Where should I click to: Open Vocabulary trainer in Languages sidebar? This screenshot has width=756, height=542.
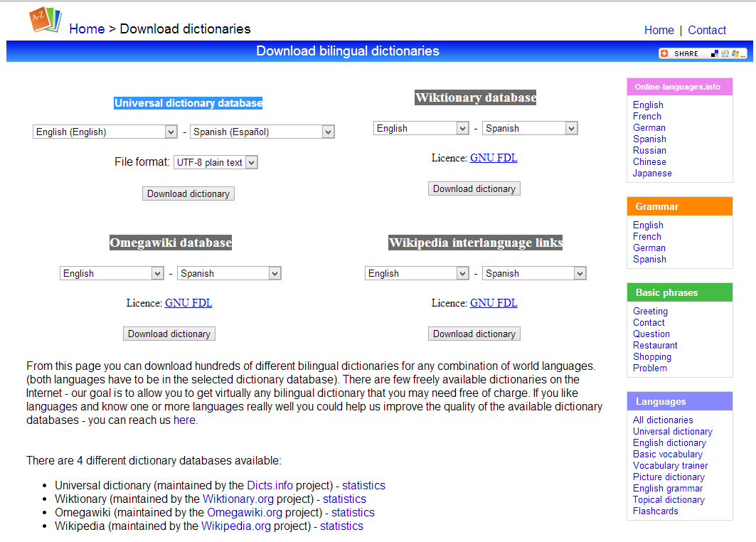670,465
